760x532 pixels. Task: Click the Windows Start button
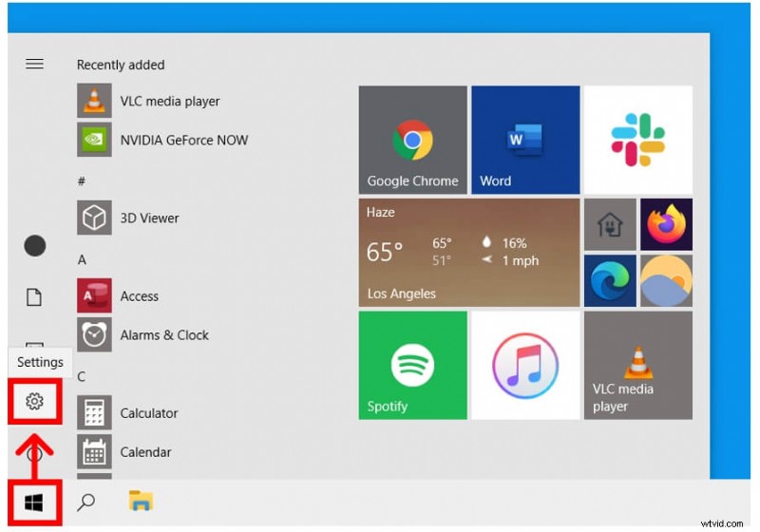(34, 502)
